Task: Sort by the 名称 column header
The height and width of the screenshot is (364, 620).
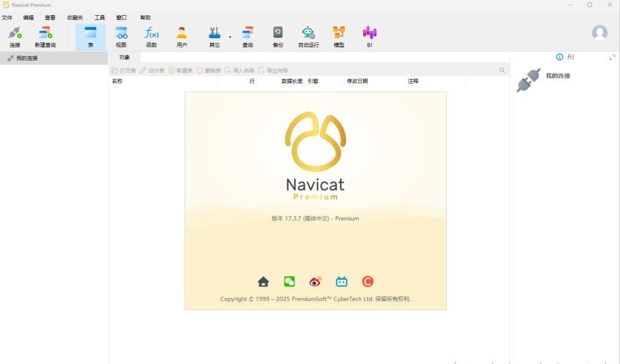Action: click(x=163, y=81)
